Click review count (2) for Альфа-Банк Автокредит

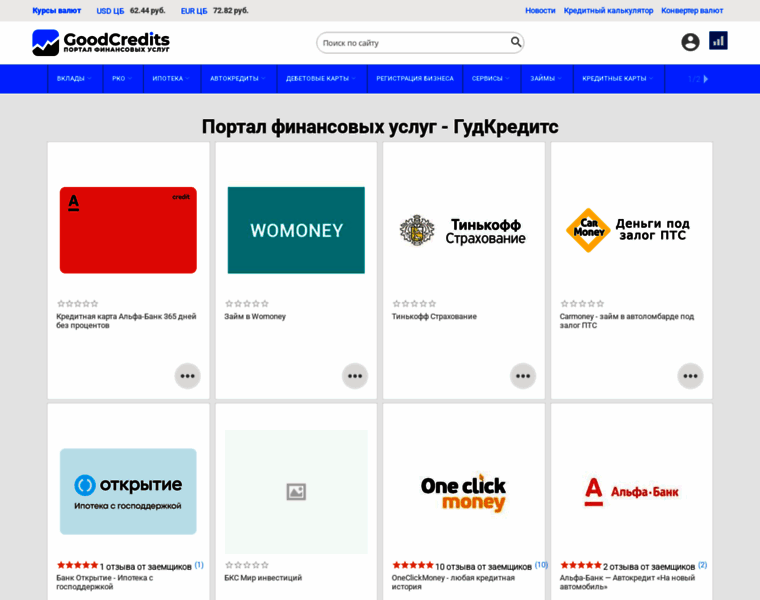(x=703, y=565)
